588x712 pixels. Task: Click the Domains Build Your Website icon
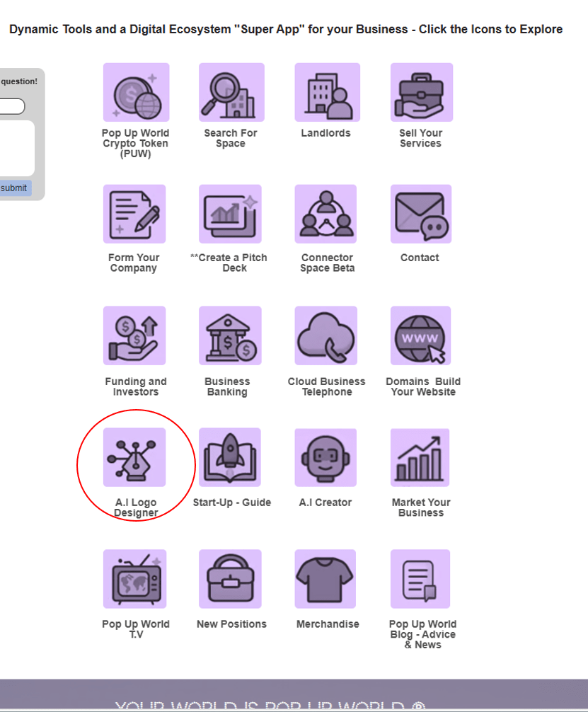click(421, 336)
